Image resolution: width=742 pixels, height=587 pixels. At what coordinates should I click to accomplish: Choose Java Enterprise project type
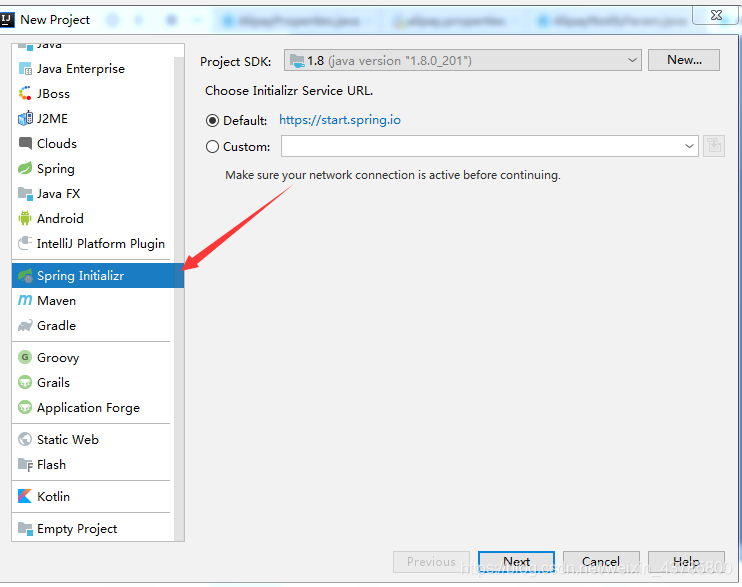tap(93, 69)
